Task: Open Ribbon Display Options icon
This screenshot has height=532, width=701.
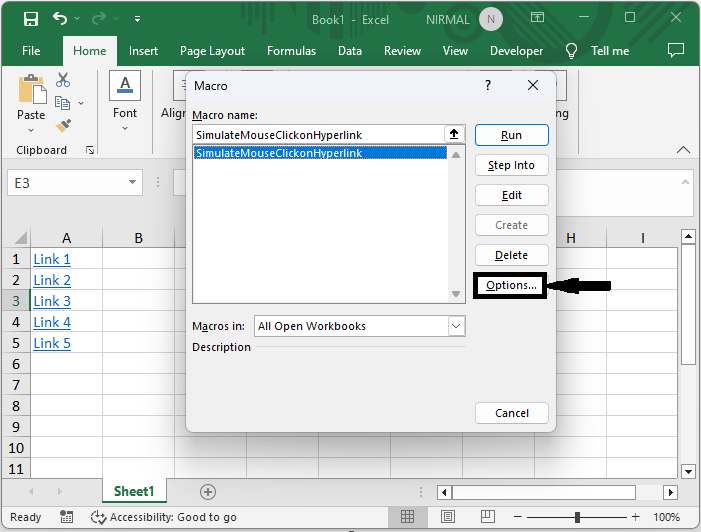Action: point(537,17)
